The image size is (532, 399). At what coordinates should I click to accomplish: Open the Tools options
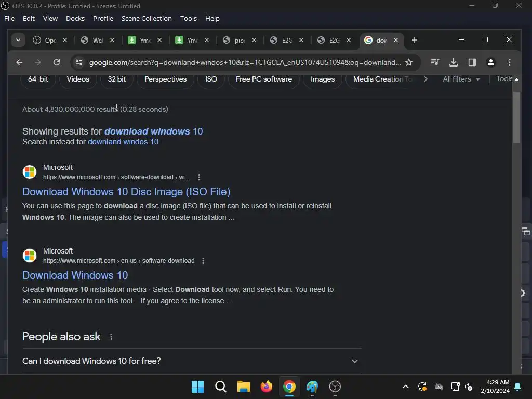[x=504, y=79]
